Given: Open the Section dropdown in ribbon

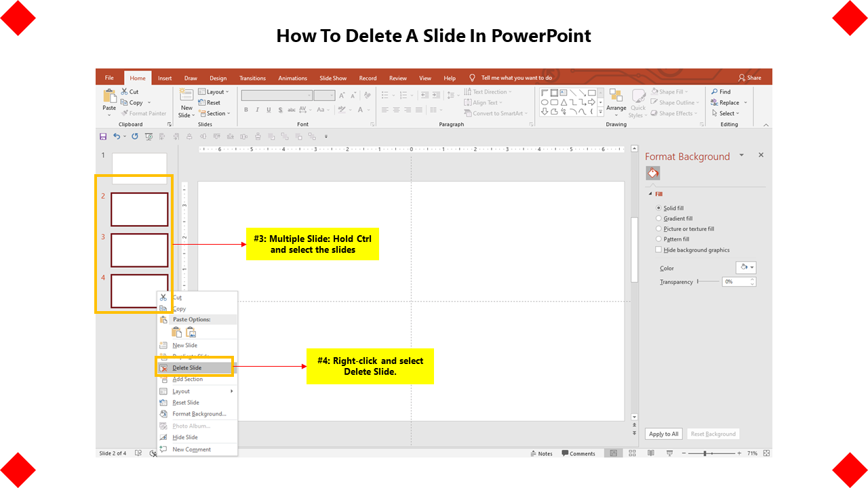Looking at the screenshot, I should click(215, 114).
